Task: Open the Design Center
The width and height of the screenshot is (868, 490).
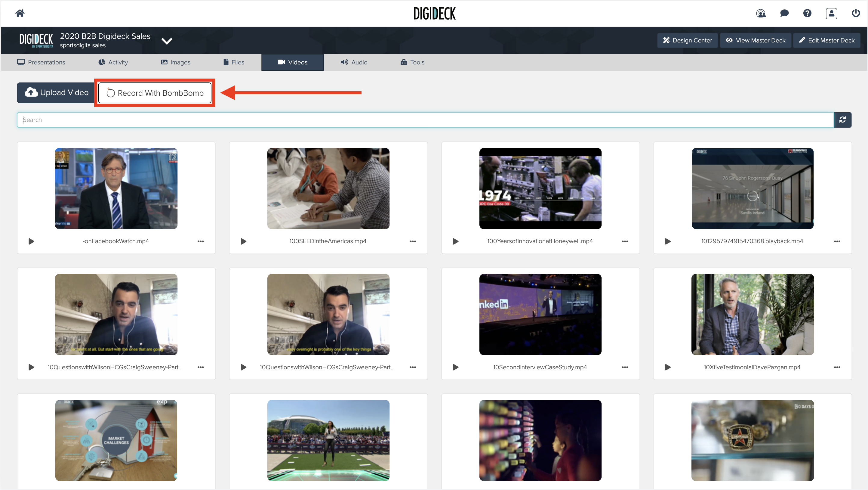Action: [x=687, y=40]
